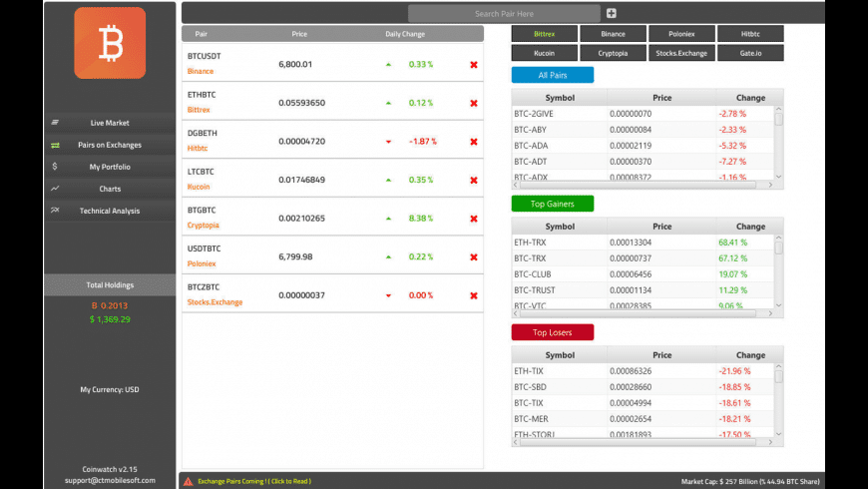The height and width of the screenshot is (489, 868).
Task: Select ETH-TRX row in Top Gainers
Action: [643, 243]
